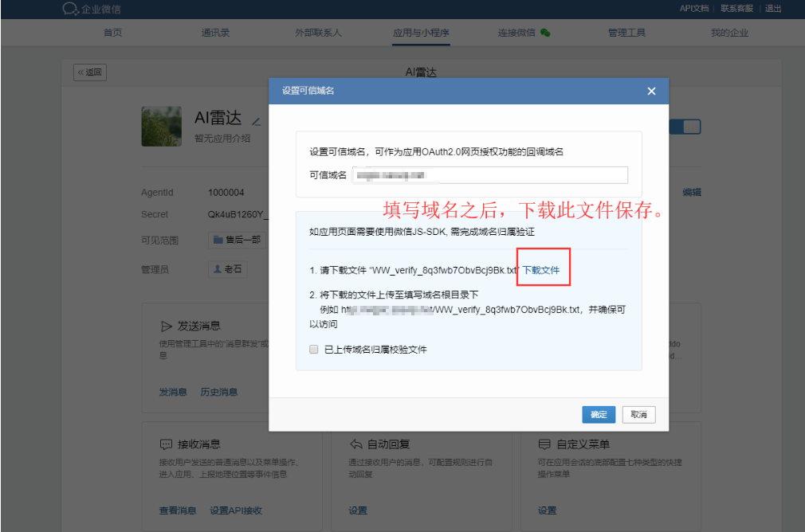
Task: Click the 自动回复 reply arrow icon
Action: tap(355, 444)
